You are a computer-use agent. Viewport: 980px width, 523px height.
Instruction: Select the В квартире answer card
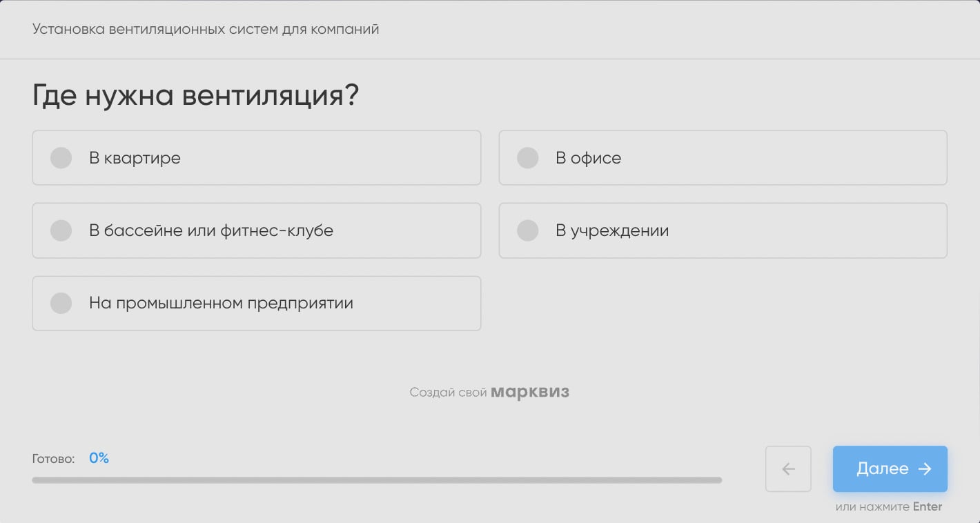click(256, 157)
